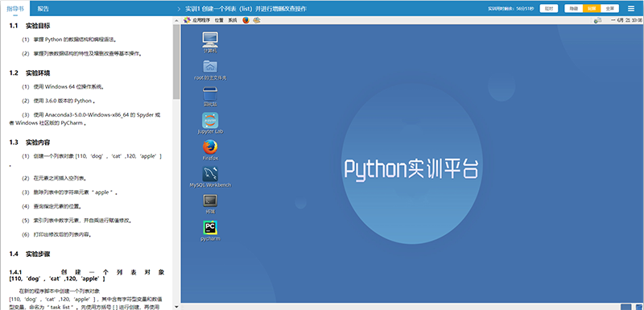Open MySQL Workbench desktop icon
This screenshot has height=310, width=644.
point(210,177)
